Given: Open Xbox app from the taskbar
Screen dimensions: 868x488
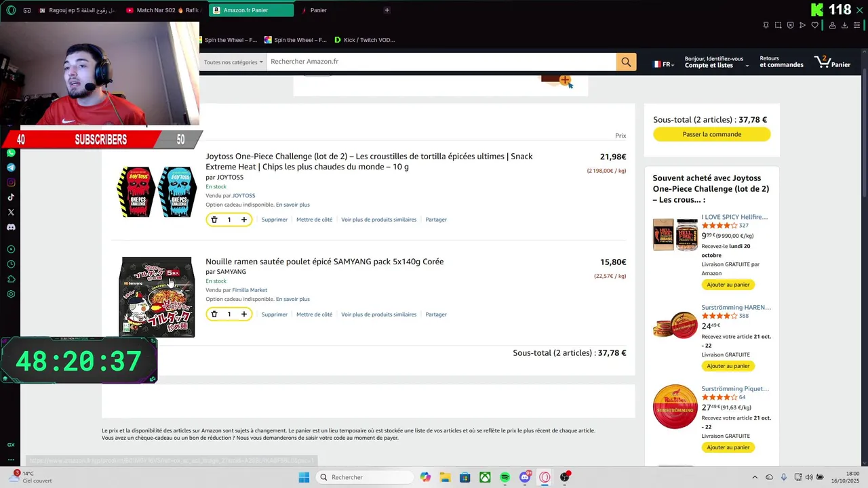Looking at the screenshot, I should 486,477.
